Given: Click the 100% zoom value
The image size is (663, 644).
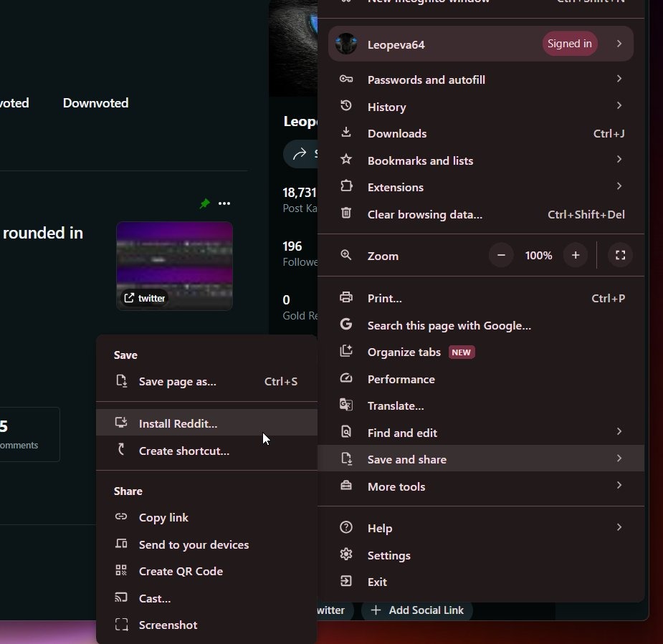Looking at the screenshot, I should tap(538, 255).
